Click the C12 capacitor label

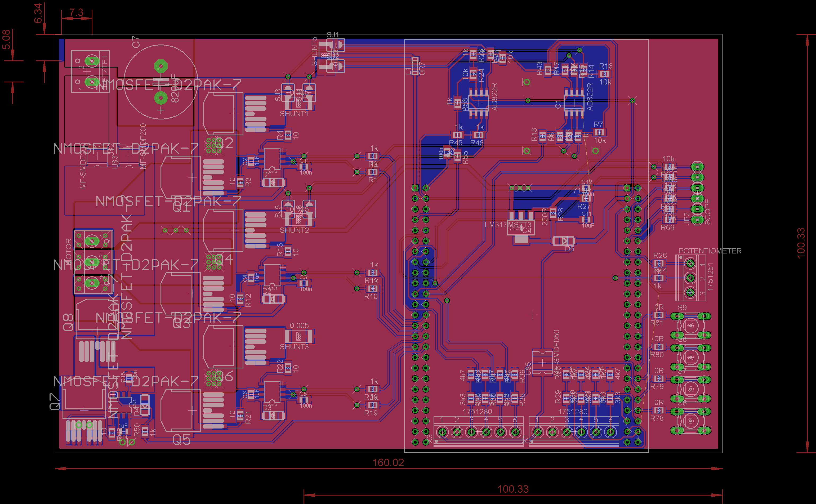pyautogui.click(x=587, y=182)
